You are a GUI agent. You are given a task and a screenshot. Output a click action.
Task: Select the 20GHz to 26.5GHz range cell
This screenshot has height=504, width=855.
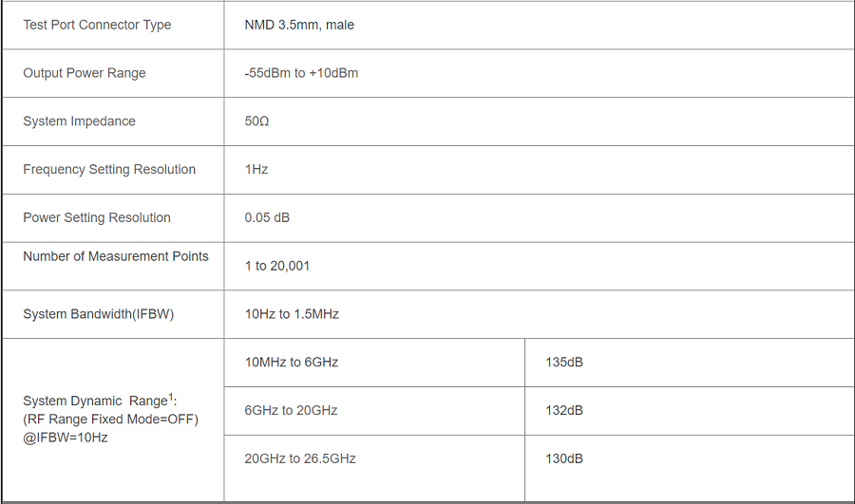click(x=300, y=458)
